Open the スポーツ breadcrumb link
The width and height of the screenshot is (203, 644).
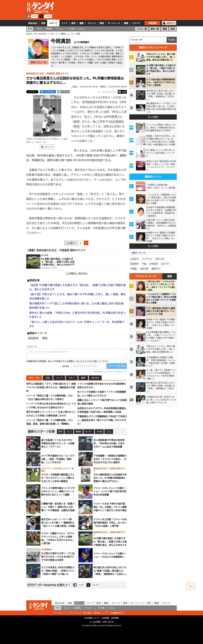[54, 34]
